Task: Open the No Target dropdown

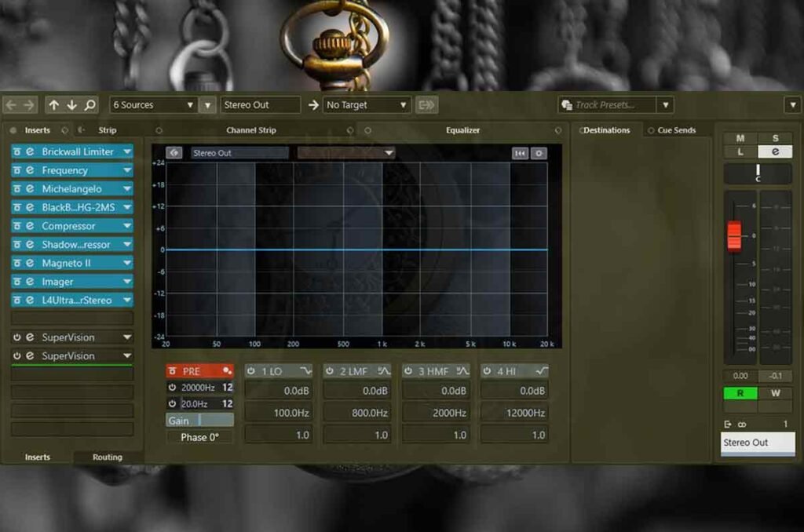Action: pos(366,105)
